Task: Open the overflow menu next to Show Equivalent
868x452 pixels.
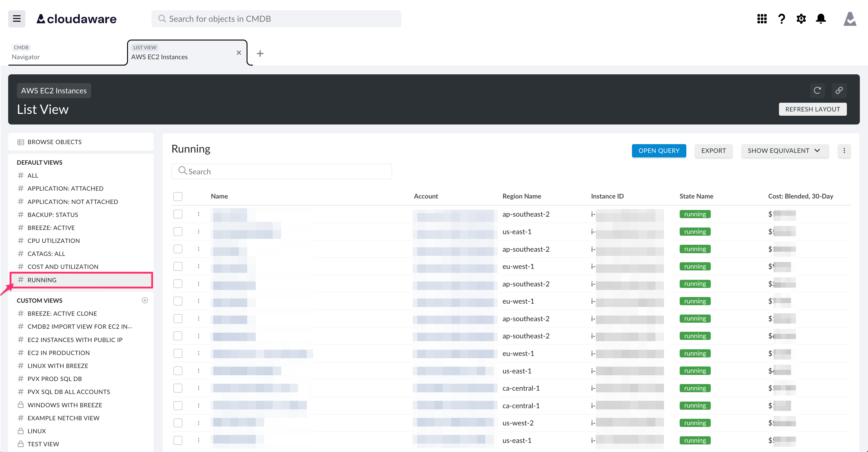Action: pyautogui.click(x=844, y=151)
